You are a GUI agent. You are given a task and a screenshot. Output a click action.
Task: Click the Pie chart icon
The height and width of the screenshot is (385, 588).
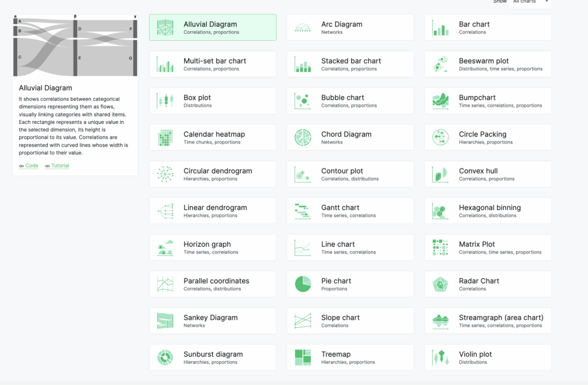click(x=303, y=284)
